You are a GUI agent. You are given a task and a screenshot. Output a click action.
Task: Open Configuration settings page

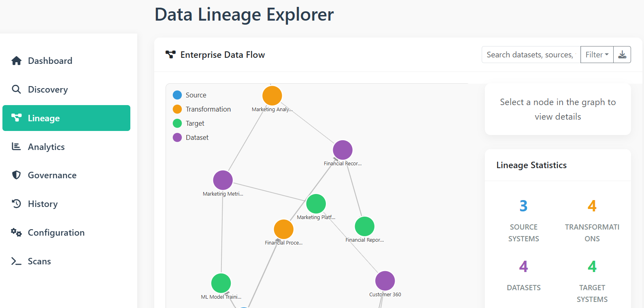click(66, 232)
